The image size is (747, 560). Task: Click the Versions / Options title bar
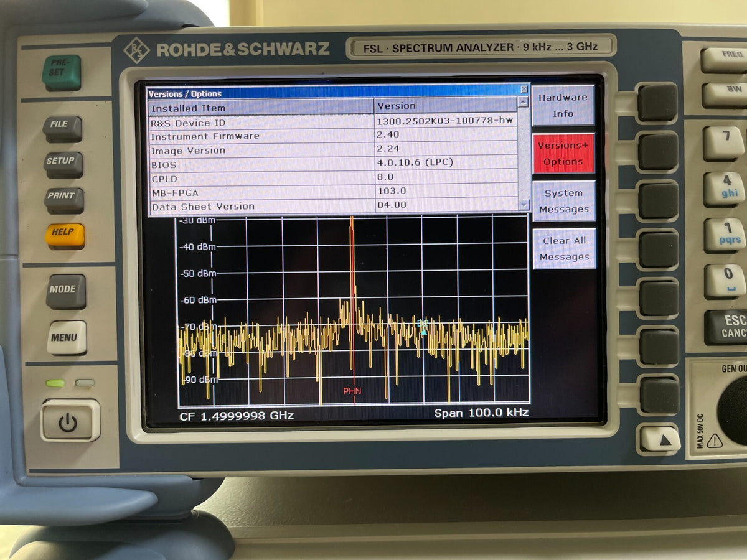pos(333,93)
